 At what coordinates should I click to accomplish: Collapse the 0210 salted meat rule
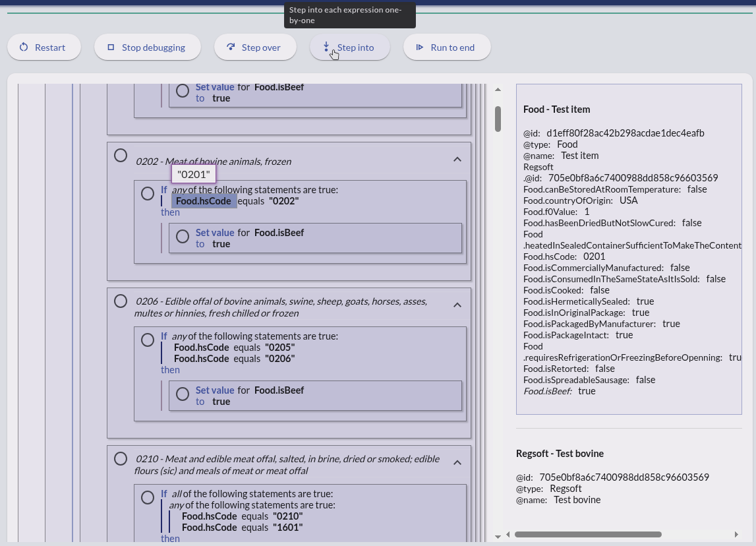[x=457, y=463]
